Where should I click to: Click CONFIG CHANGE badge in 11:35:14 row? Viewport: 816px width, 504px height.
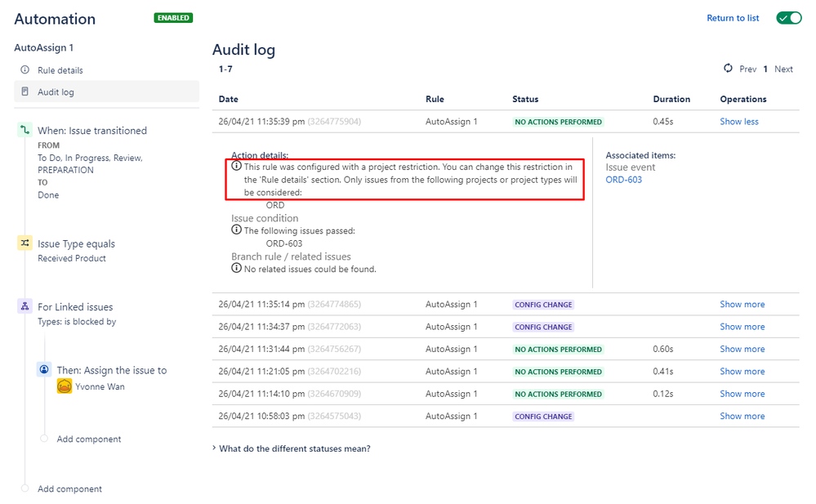pyautogui.click(x=543, y=305)
